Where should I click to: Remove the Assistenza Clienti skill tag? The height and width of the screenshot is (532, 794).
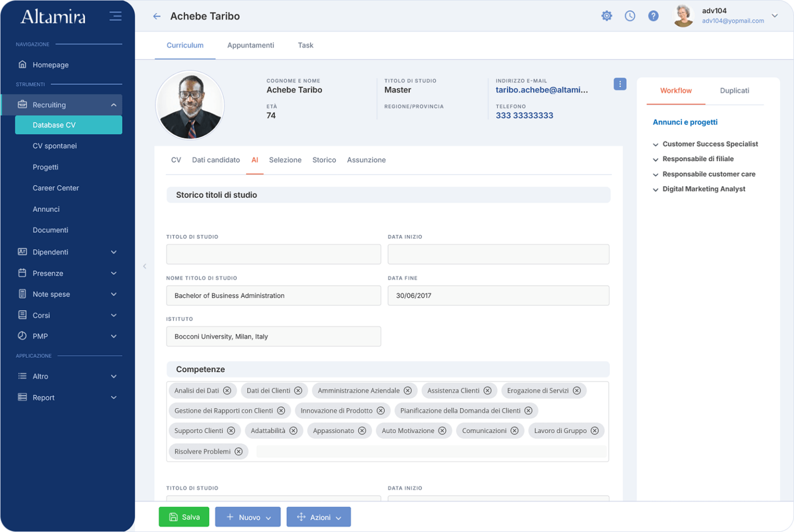(x=487, y=390)
